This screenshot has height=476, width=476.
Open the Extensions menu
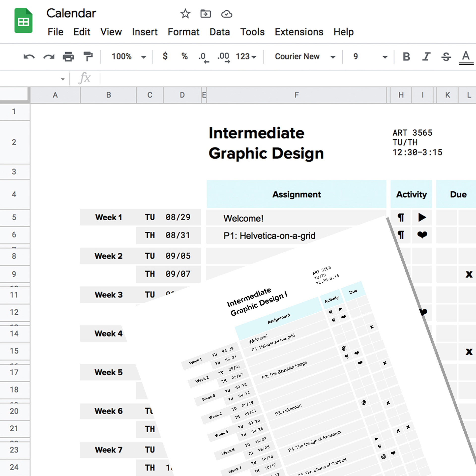coord(299,32)
